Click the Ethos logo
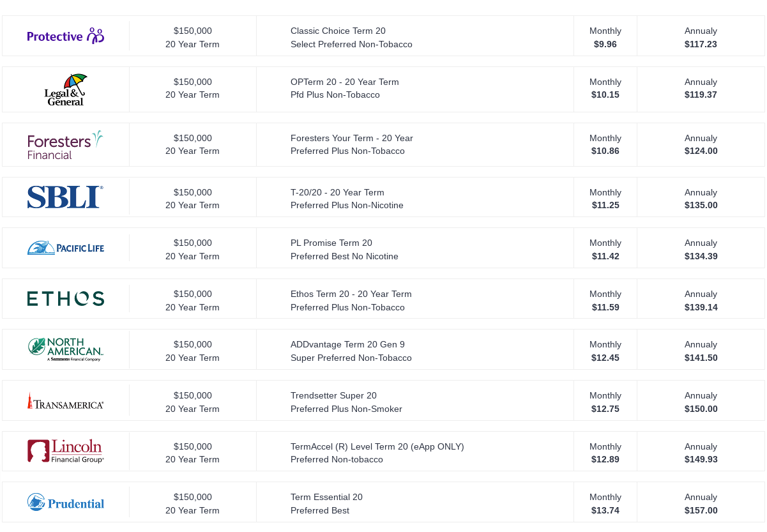The height and width of the screenshot is (532, 767). click(66, 298)
